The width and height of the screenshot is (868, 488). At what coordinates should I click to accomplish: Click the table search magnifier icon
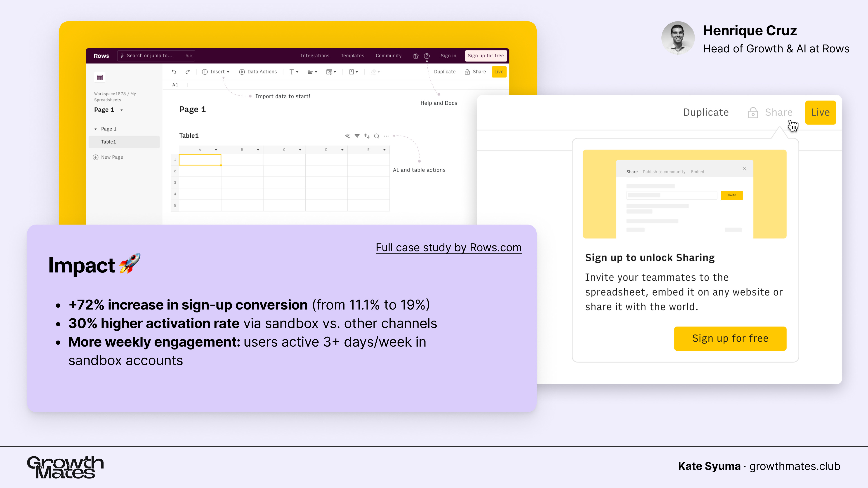[377, 136]
